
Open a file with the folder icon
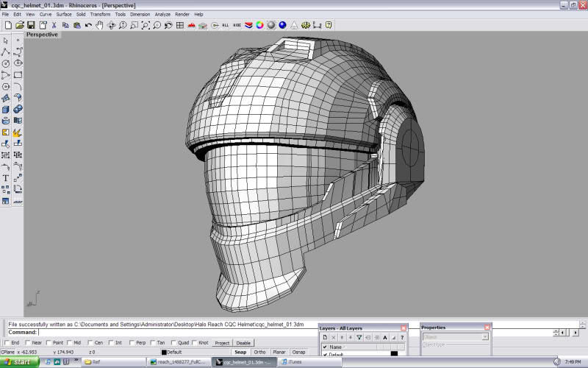[x=20, y=25]
